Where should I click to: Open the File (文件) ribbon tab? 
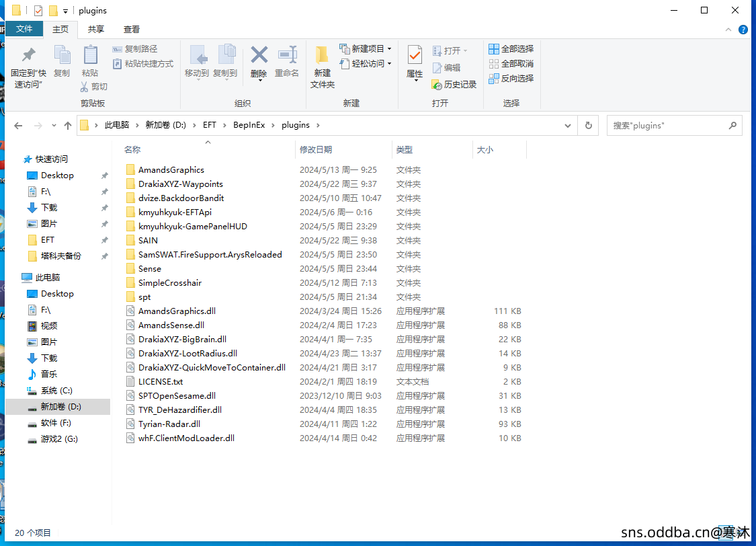[x=24, y=29]
